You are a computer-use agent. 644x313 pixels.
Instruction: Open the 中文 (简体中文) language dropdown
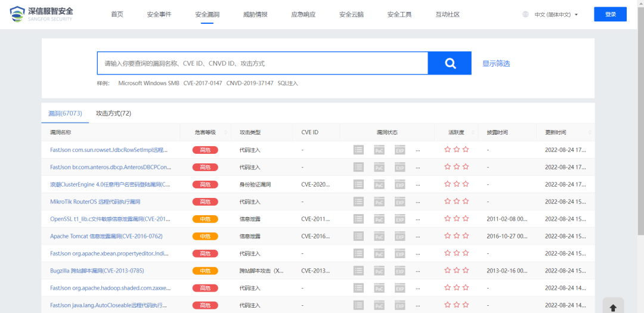point(556,14)
